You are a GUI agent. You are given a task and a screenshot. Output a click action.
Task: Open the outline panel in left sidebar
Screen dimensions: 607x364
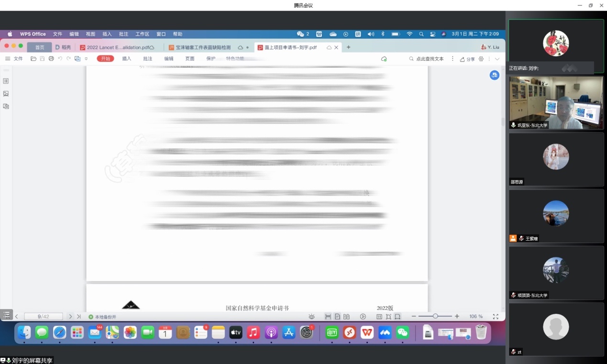tap(6, 81)
